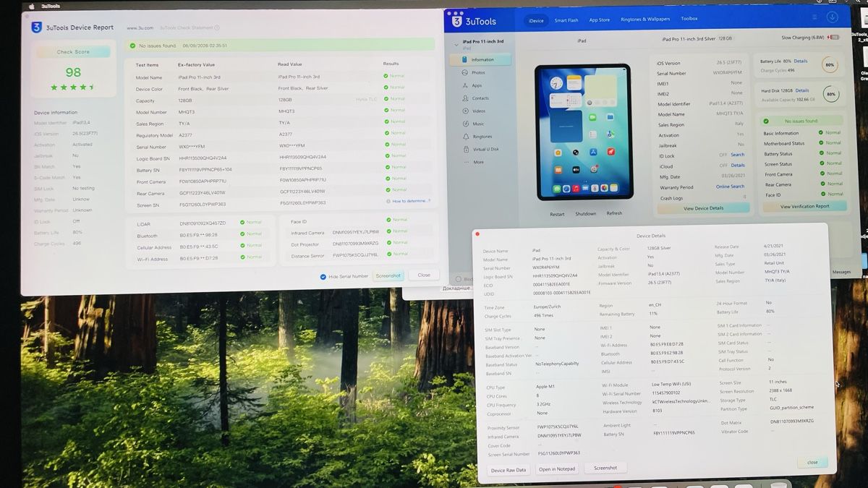Click How to determine link
This screenshot has width=868, height=488.
tap(411, 201)
